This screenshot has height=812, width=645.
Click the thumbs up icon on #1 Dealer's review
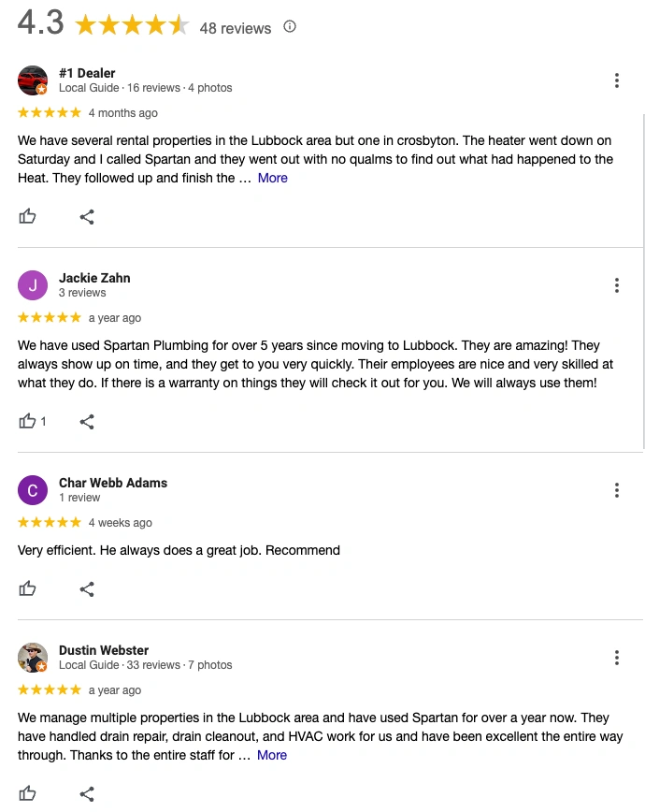tap(28, 216)
